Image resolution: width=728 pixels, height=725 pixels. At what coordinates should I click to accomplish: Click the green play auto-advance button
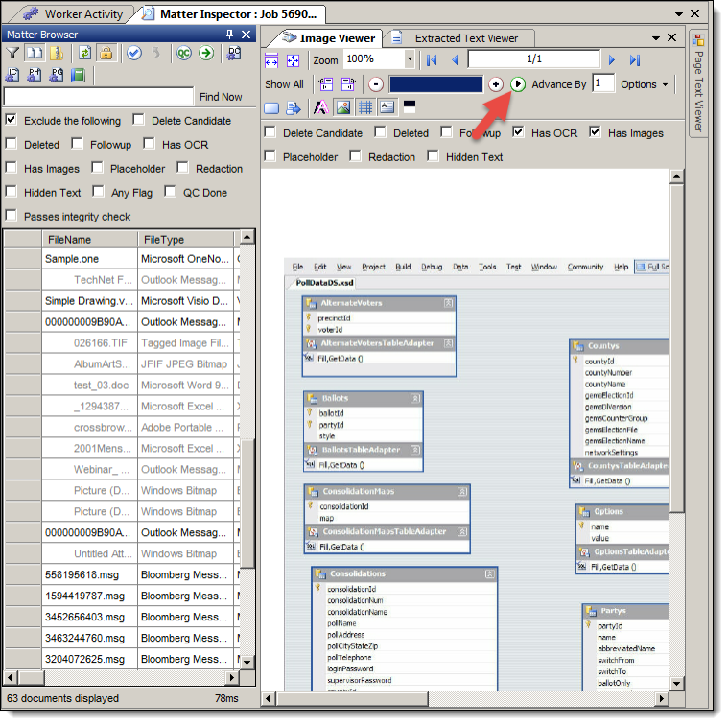click(518, 84)
